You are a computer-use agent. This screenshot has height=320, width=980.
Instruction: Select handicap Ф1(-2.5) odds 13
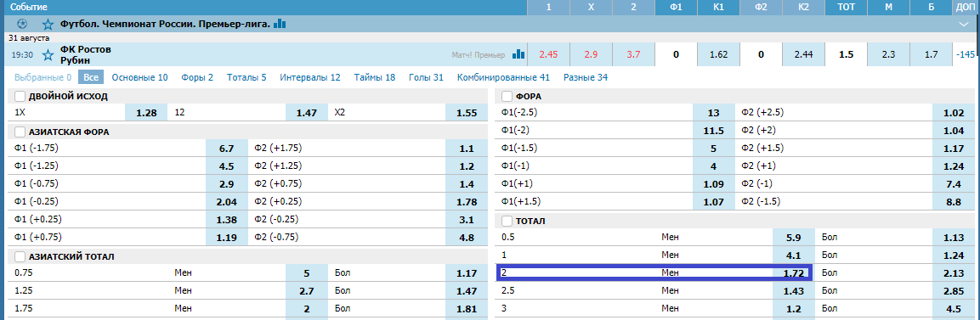click(713, 113)
